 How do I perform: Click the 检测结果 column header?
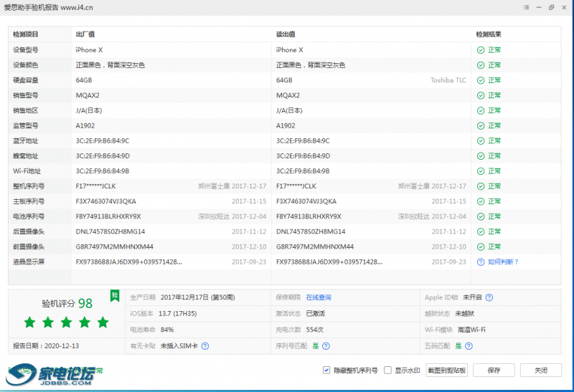click(x=489, y=34)
